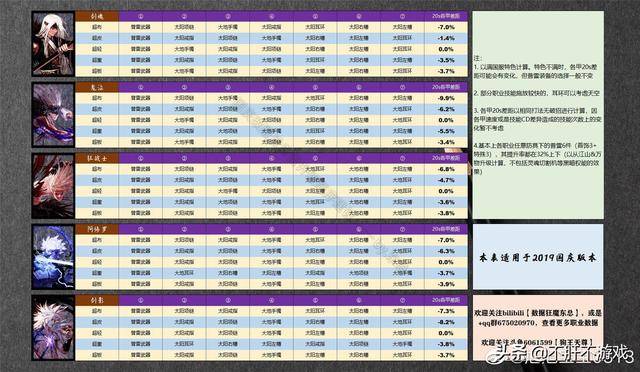
Task: Select the 剑影 character portrait
Action: (53, 328)
